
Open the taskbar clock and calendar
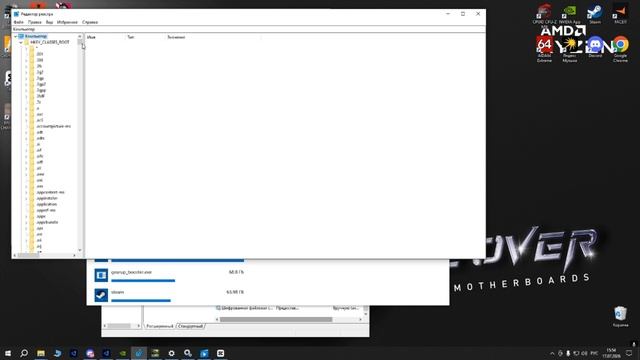pos(611,353)
